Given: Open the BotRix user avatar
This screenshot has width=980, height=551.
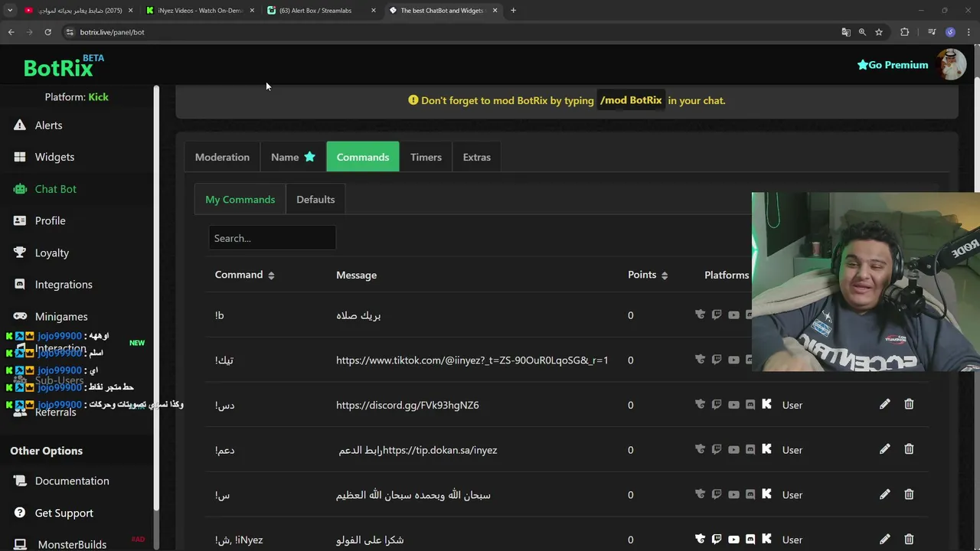Looking at the screenshot, I should click(952, 65).
